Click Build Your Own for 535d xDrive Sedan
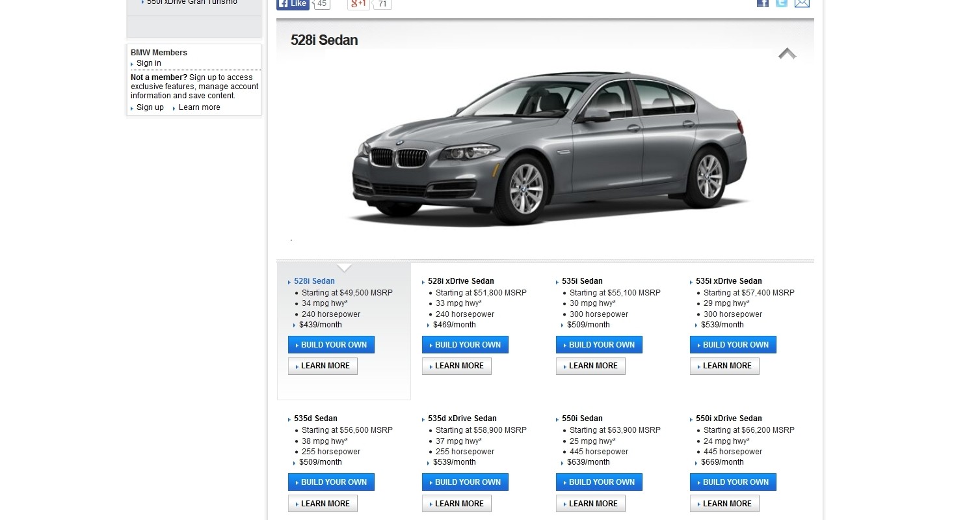 point(465,482)
